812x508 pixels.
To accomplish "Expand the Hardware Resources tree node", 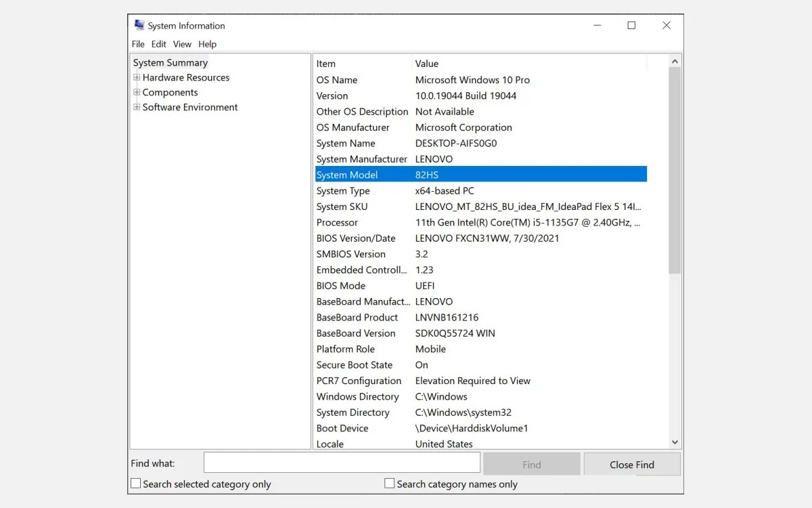I will (136, 77).
